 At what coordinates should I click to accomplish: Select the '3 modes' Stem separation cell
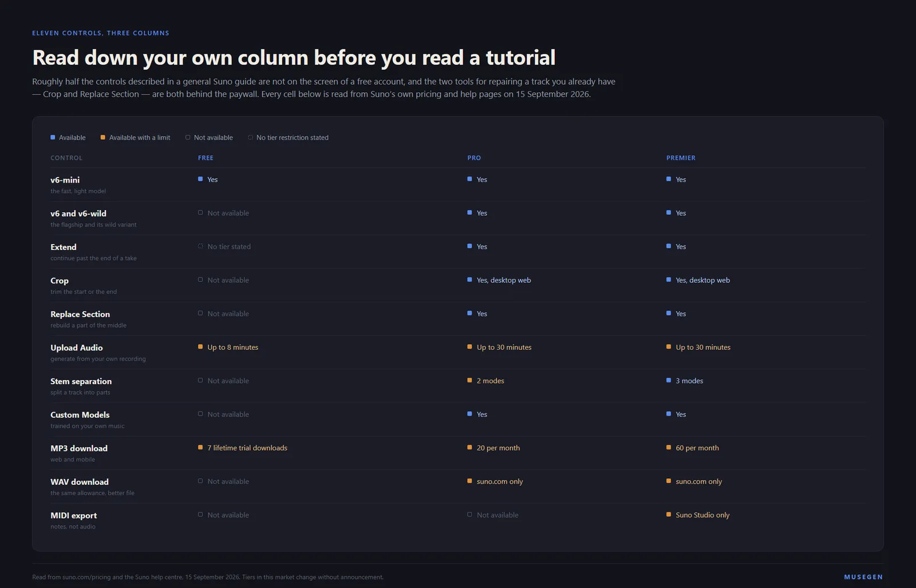point(685,381)
